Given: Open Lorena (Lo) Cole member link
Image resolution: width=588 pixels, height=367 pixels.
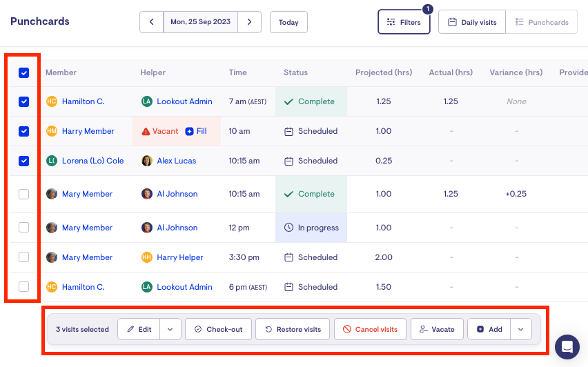Looking at the screenshot, I should [x=92, y=161].
